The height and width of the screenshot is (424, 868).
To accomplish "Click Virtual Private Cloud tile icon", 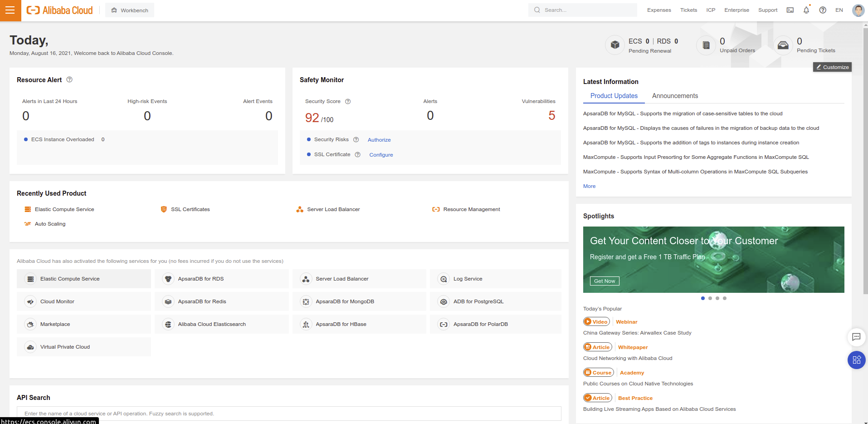I will 30,347.
